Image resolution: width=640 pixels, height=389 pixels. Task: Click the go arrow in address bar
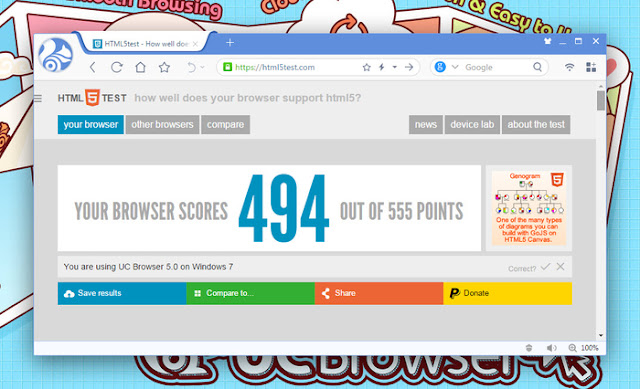(409, 67)
